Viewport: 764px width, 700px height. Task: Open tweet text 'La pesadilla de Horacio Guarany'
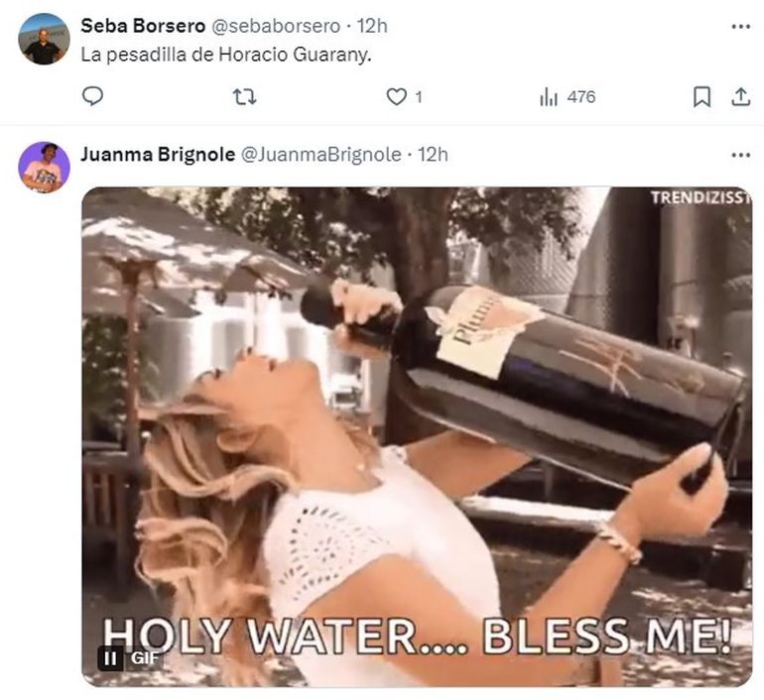(225, 55)
